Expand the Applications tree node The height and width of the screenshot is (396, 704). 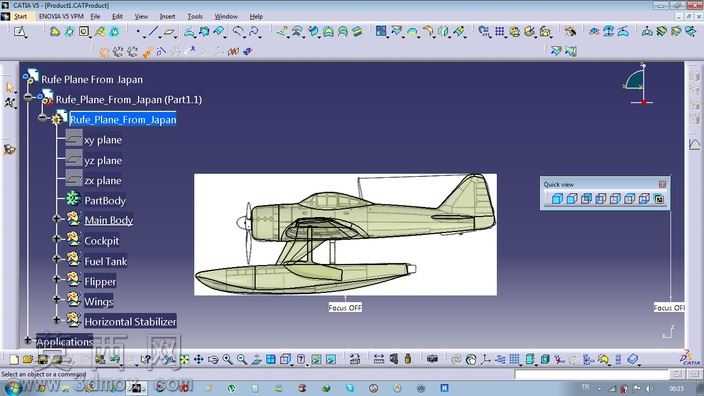pos(28,340)
